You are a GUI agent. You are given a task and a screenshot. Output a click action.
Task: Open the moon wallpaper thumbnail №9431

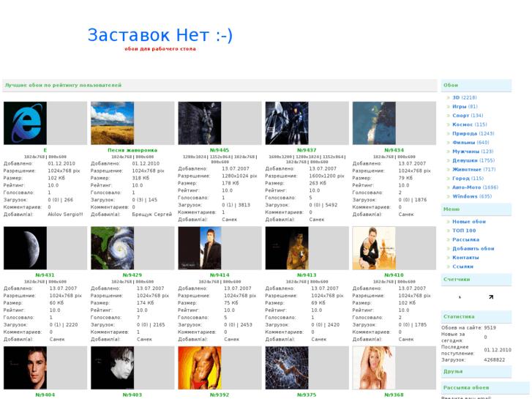tap(25, 248)
